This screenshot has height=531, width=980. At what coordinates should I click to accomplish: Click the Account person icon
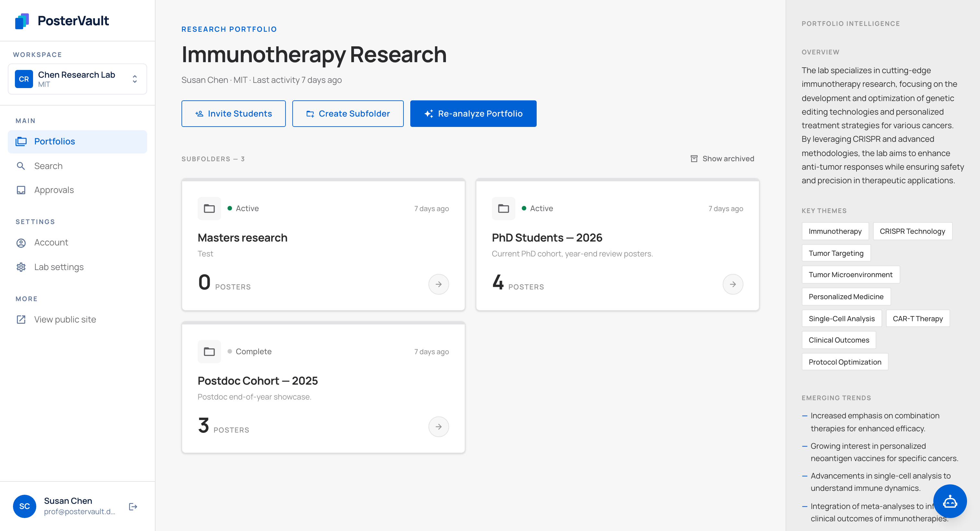[21, 243]
